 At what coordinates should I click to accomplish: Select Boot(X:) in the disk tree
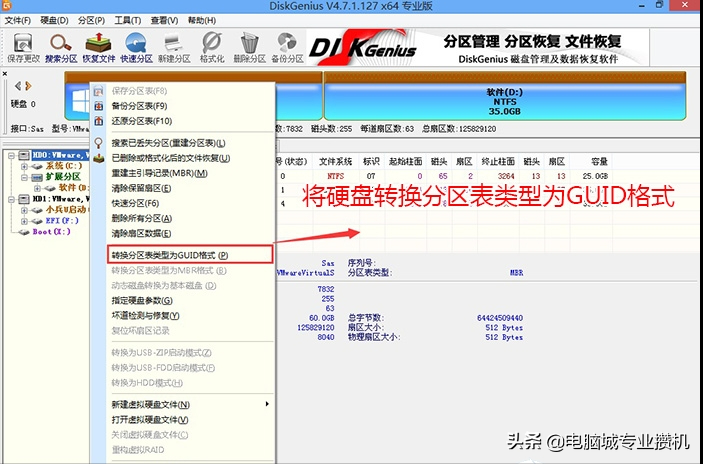tap(51, 232)
